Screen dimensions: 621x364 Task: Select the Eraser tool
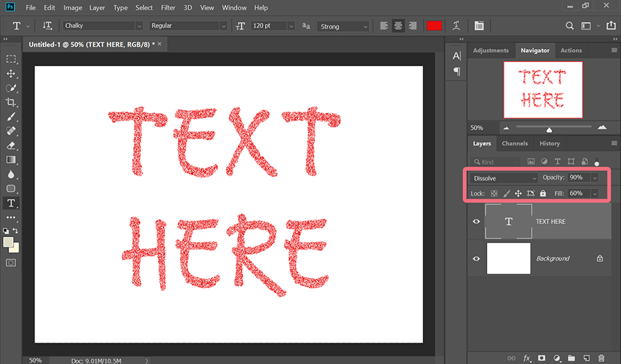point(11,145)
